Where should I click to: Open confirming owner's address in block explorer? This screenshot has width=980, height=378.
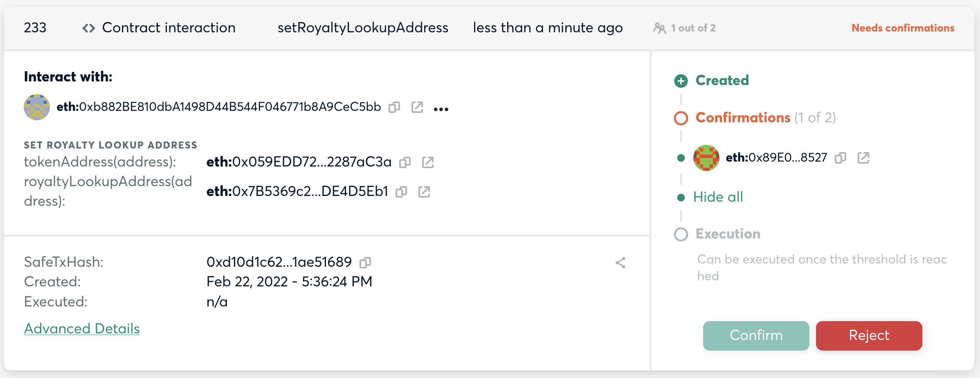click(863, 158)
